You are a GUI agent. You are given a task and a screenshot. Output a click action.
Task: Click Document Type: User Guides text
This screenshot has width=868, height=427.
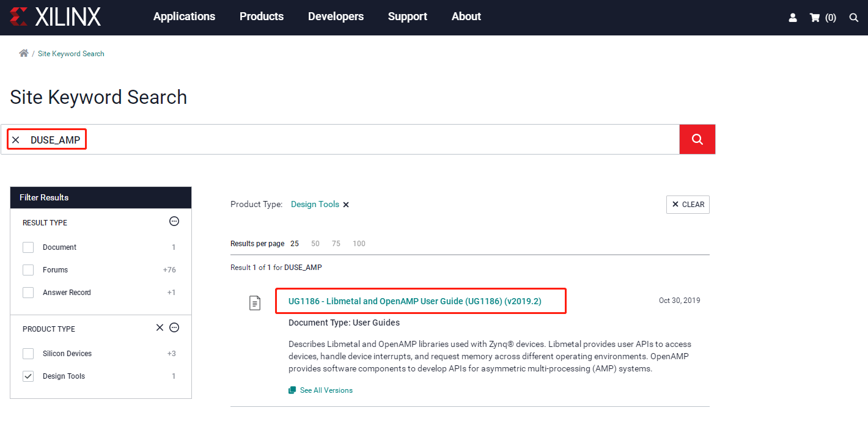click(x=344, y=323)
